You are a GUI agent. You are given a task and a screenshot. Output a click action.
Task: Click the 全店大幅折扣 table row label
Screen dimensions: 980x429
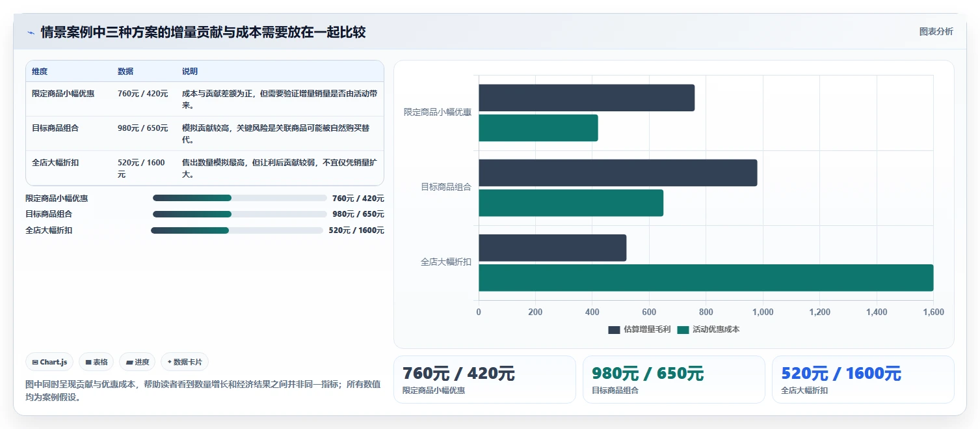coord(55,163)
